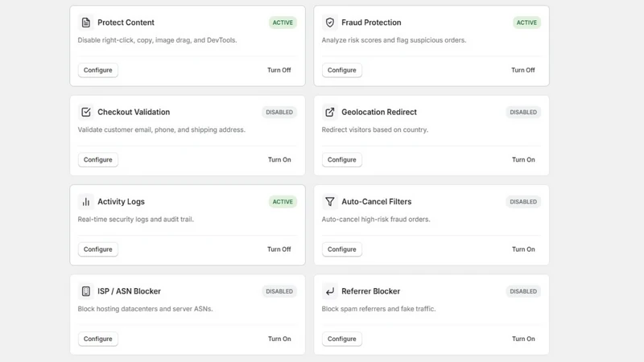This screenshot has height=362, width=644.
Task: Click the "Fraud Protection" card title
Action: pos(371,23)
